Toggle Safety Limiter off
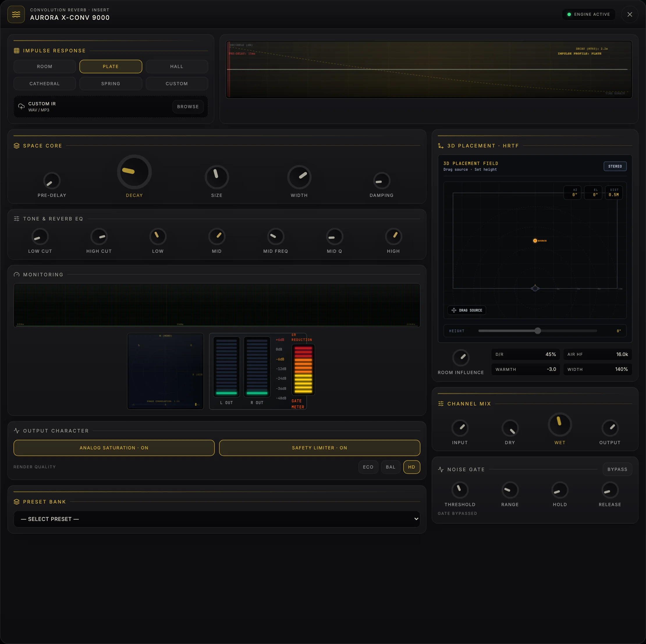The image size is (646, 644). coord(319,448)
